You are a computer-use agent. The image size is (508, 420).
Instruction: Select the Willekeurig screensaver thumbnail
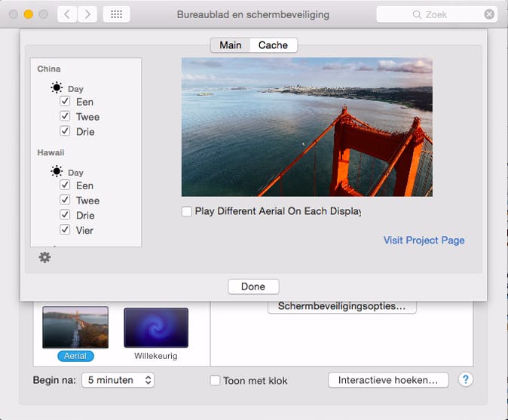(156, 327)
